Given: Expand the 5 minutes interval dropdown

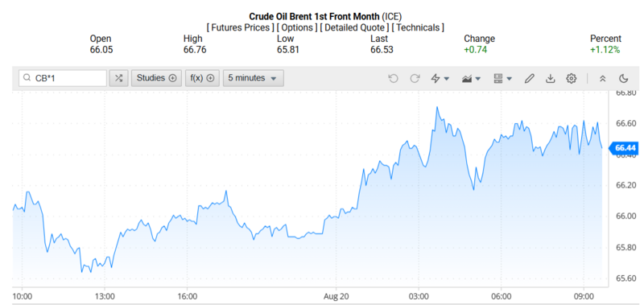Looking at the screenshot, I should [253, 78].
